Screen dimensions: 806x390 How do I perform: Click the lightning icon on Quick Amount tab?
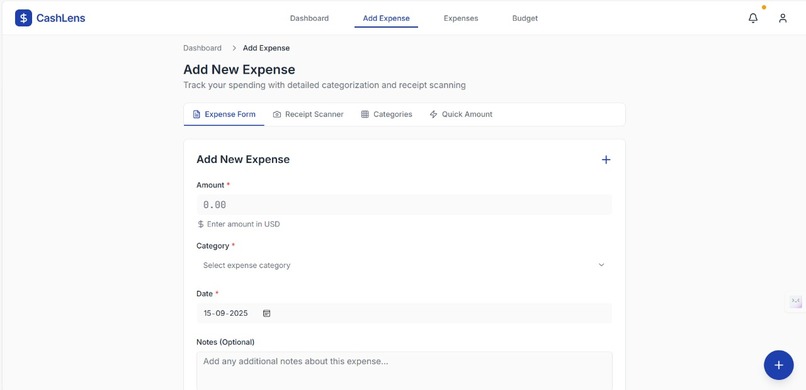coord(433,114)
